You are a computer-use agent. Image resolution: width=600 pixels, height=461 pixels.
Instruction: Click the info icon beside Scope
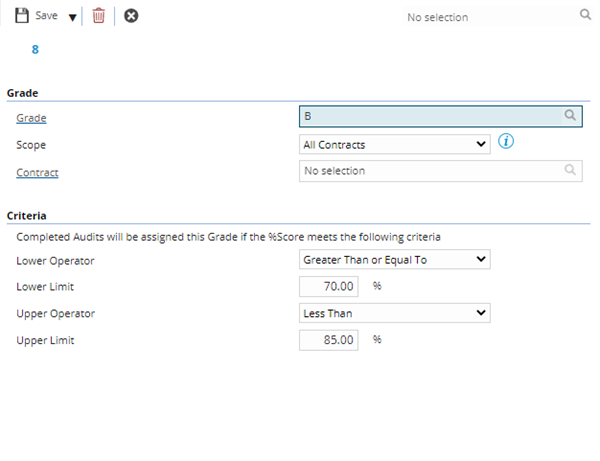coord(506,143)
